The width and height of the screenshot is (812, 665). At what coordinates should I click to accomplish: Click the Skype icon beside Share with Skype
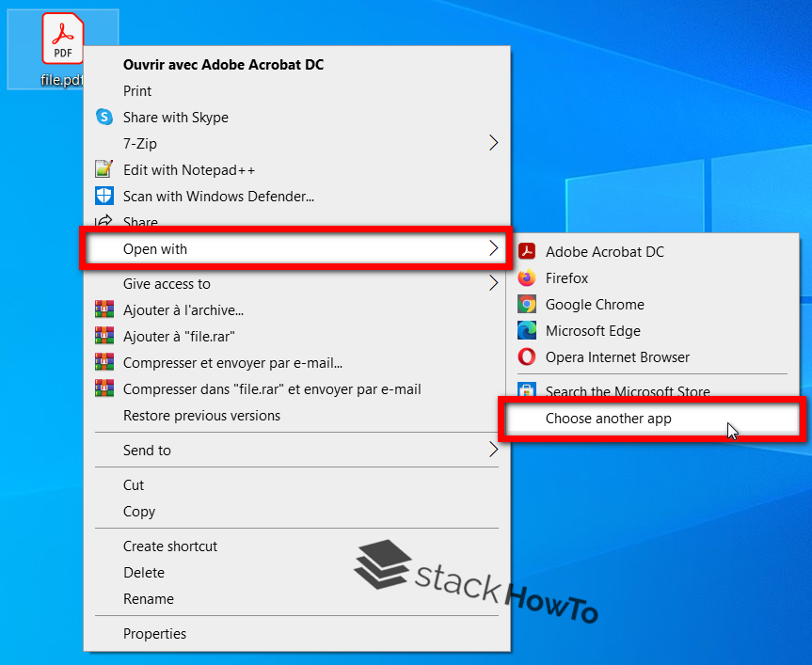(x=103, y=117)
